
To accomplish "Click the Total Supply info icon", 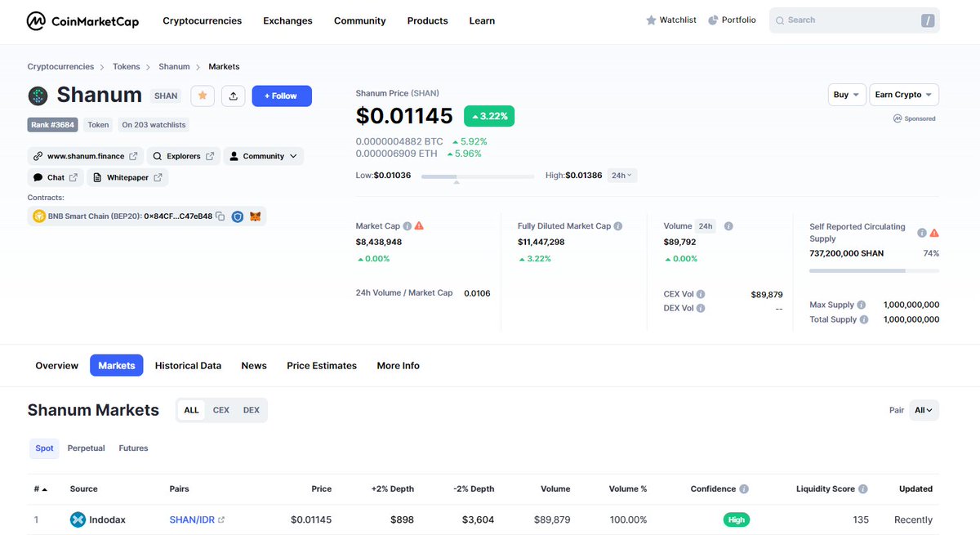I will click(865, 319).
